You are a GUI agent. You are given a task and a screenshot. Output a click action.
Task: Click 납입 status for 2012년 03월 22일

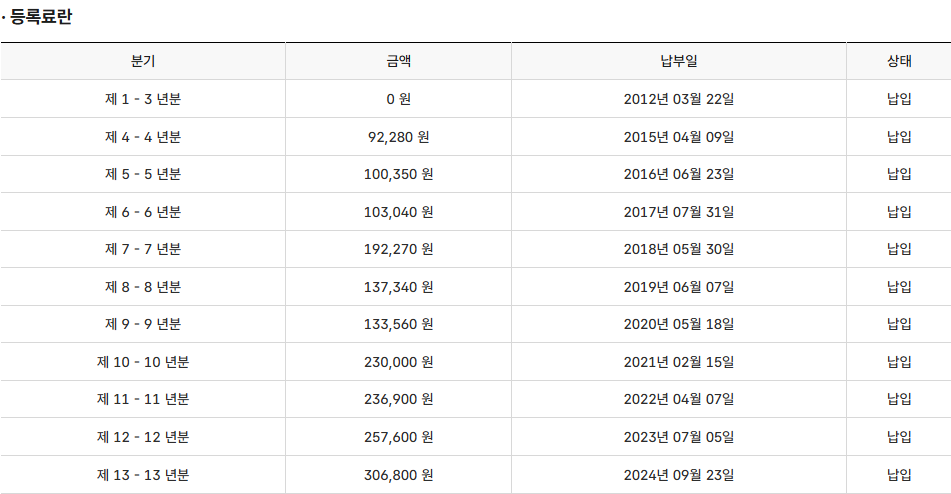pyautogui.click(x=899, y=99)
